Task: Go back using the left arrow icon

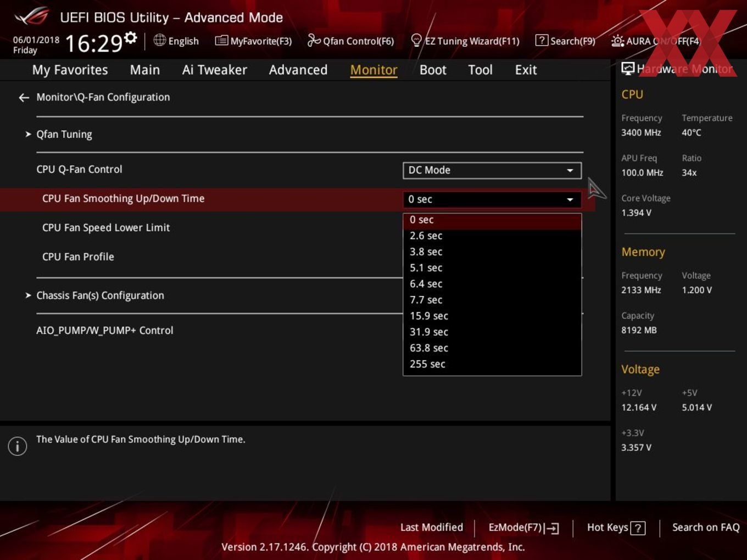Action: coord(24,98)
